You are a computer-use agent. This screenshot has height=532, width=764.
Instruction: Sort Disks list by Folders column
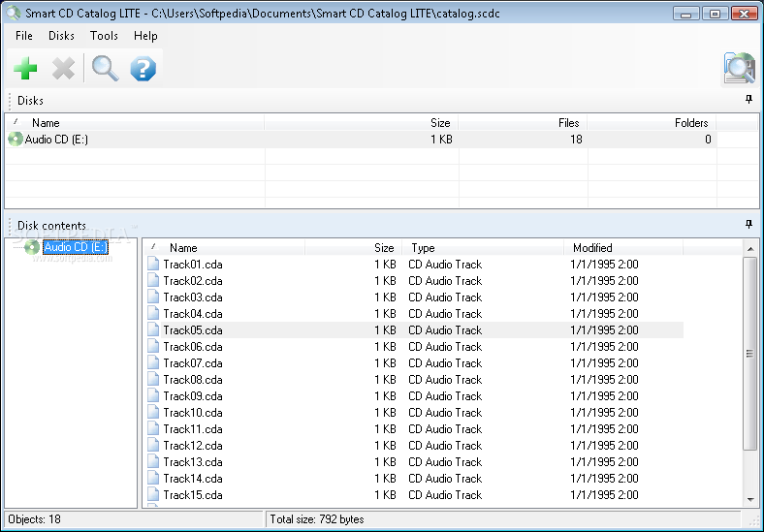652,123
